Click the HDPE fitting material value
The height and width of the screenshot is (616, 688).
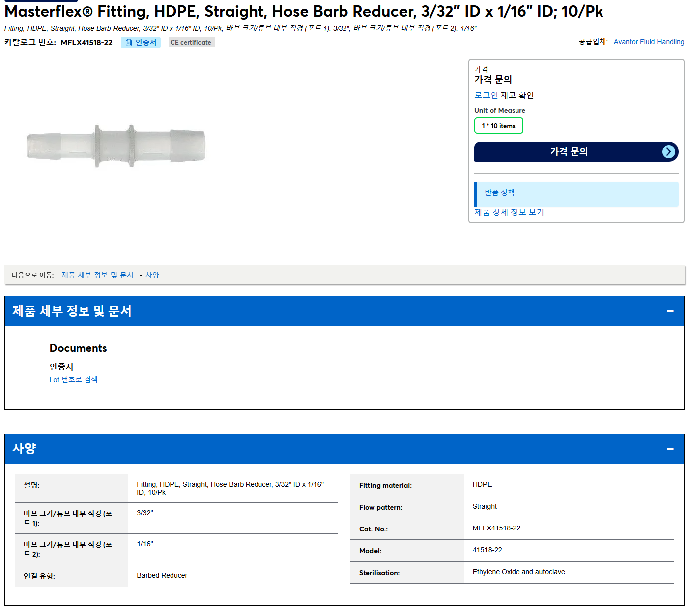(482, 484)
